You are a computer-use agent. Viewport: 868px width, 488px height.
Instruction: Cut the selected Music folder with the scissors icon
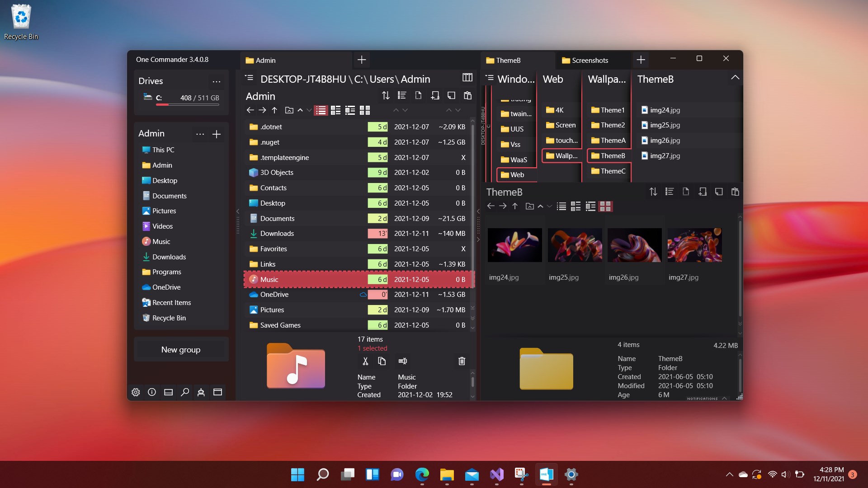click(x=365, y=361)
